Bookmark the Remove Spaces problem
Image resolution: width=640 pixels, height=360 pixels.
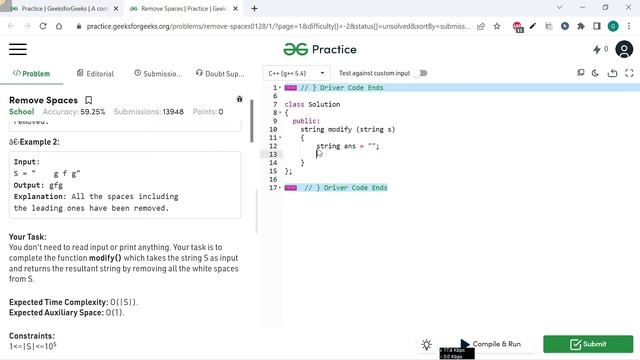click(89, 100)
